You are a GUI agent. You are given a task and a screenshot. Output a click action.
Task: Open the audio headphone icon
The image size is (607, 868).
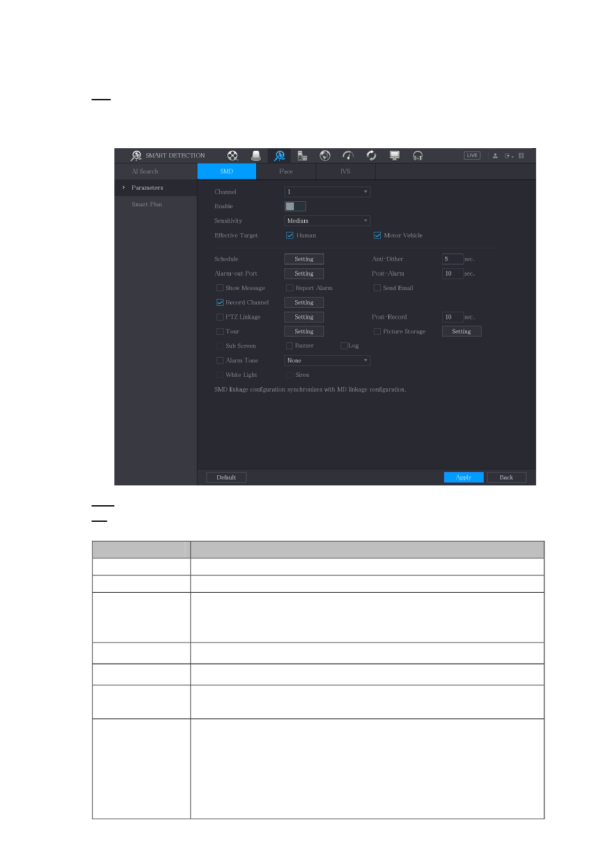[417, 155]
